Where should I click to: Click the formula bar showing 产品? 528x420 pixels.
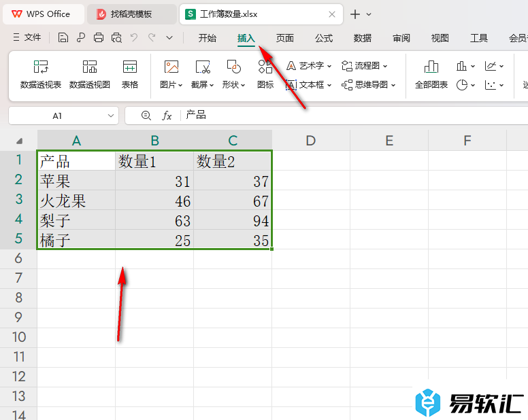pyautogui.click(x=355, y=116)
